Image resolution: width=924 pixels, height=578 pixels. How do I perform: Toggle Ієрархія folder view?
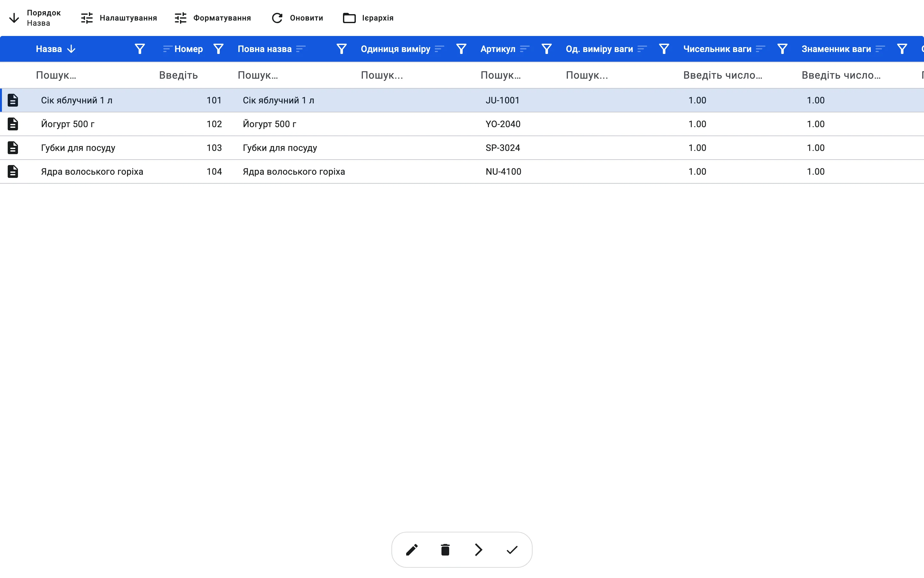click(368, 18)
